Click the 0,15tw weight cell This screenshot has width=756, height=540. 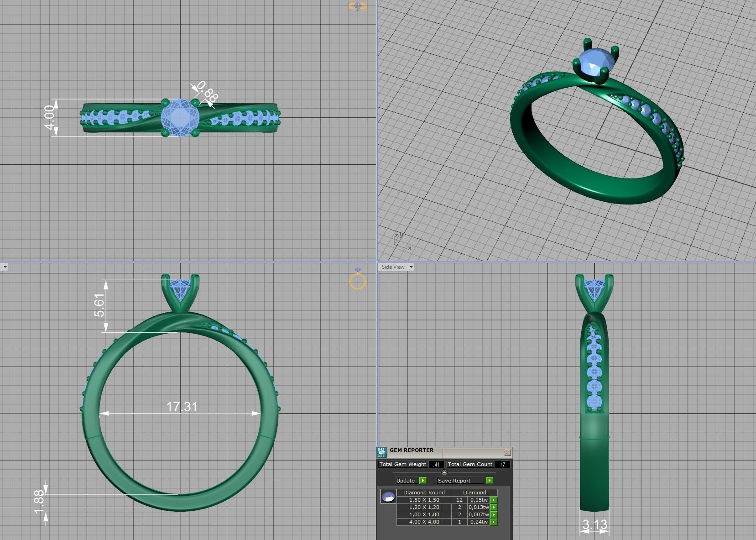click(x=479, y=500)
